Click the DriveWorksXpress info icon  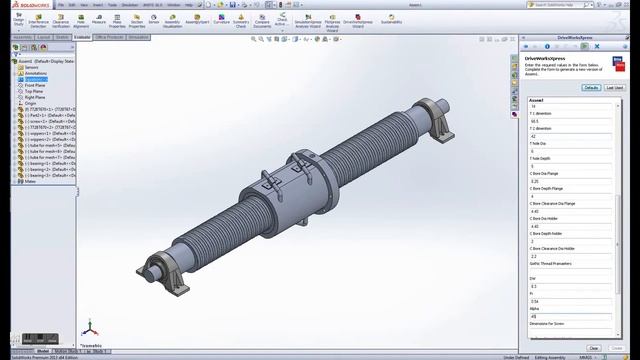(547, 47)
